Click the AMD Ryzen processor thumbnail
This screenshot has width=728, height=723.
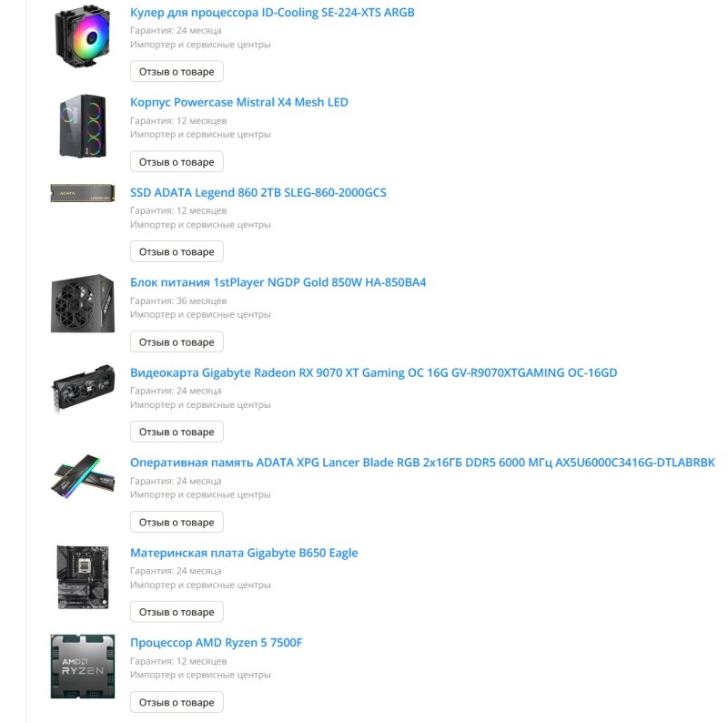tap(83, 667)
